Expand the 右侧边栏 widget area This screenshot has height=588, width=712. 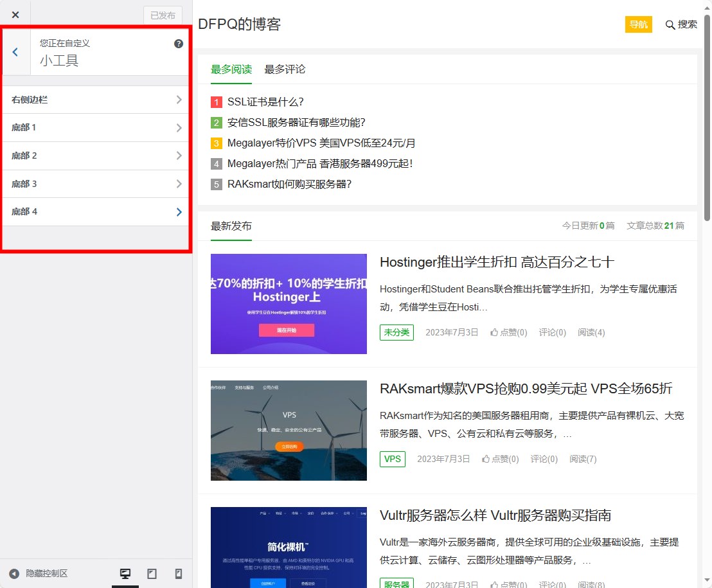click(x=96, y=100)
